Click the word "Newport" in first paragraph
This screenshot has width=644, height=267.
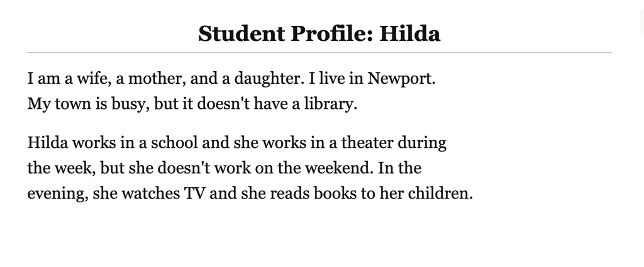(x=399, y=77)
